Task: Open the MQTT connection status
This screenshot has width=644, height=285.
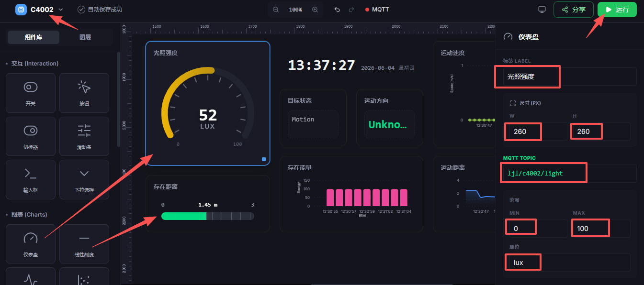Action: (x=377, y=10)
